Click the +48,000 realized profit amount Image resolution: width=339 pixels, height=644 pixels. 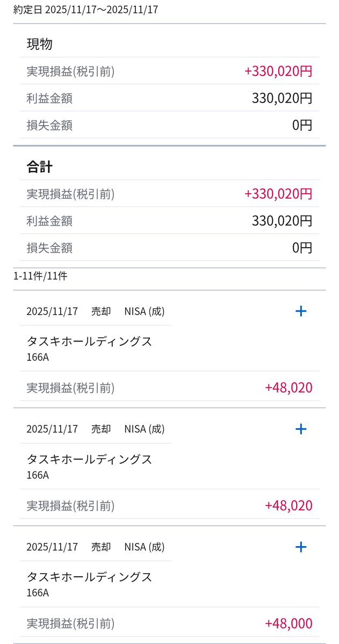point(288,624)
